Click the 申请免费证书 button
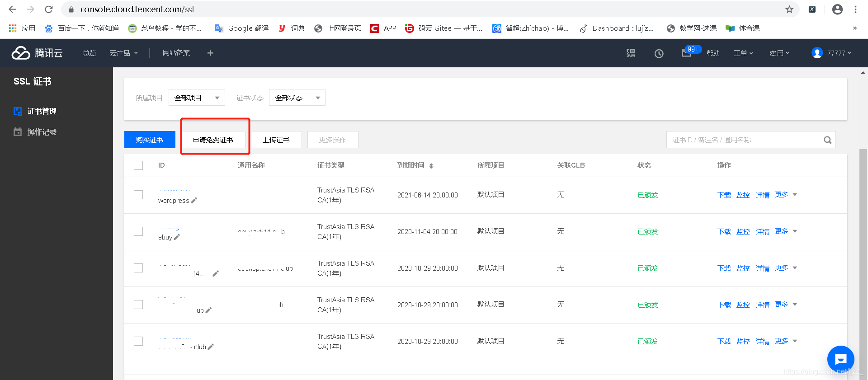 [x=213, y=140]
